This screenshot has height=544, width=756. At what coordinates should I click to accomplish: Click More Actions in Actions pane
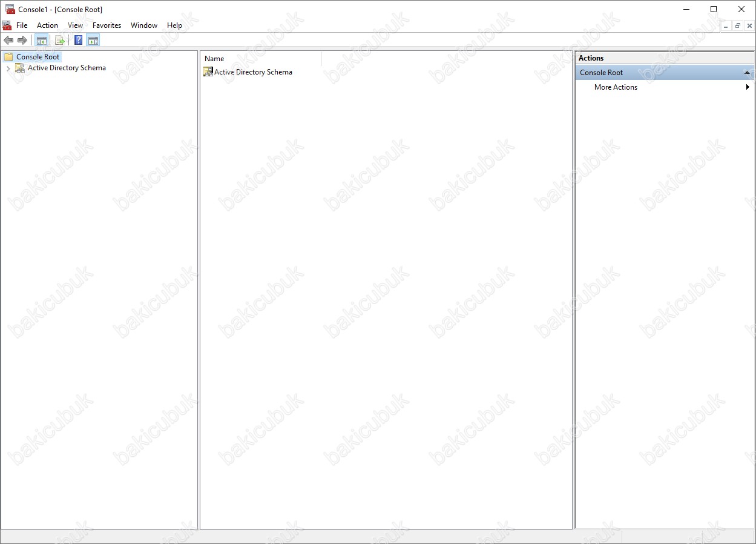tap(616, 87)
